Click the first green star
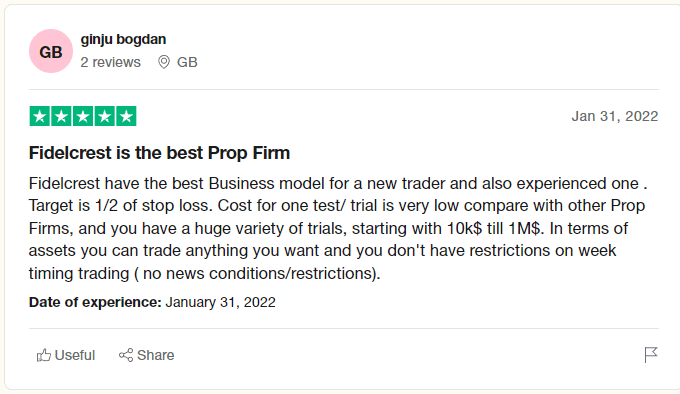680x394 pixels. 40,116
